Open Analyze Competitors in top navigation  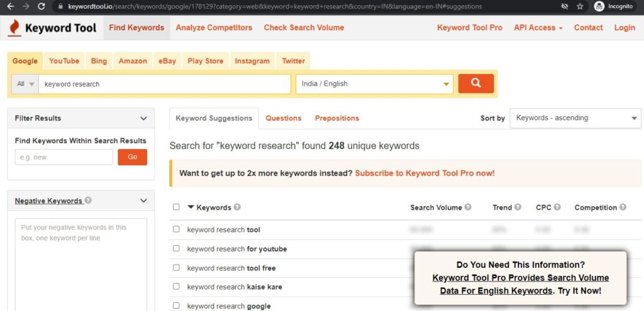click(214, 28)
